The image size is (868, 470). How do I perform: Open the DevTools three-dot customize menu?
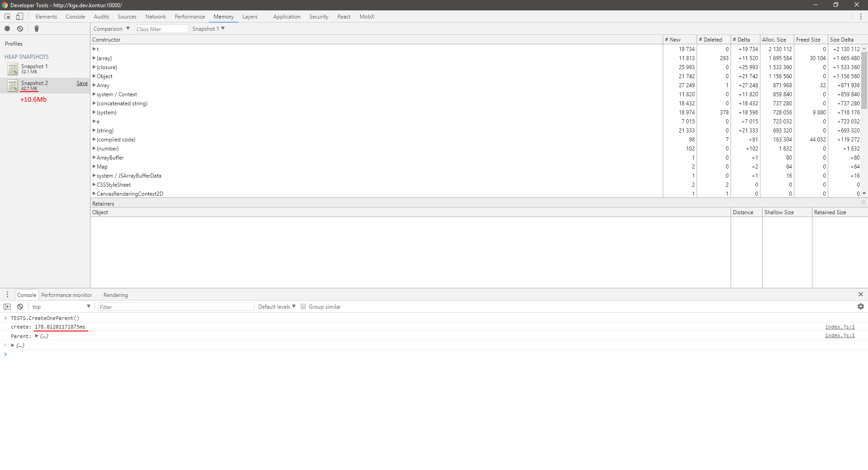[x=861, y=17]
